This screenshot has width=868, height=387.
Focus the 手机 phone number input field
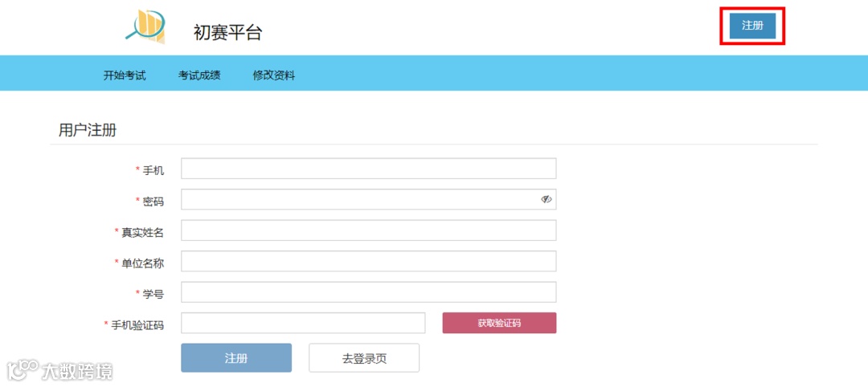pos(369,169)
